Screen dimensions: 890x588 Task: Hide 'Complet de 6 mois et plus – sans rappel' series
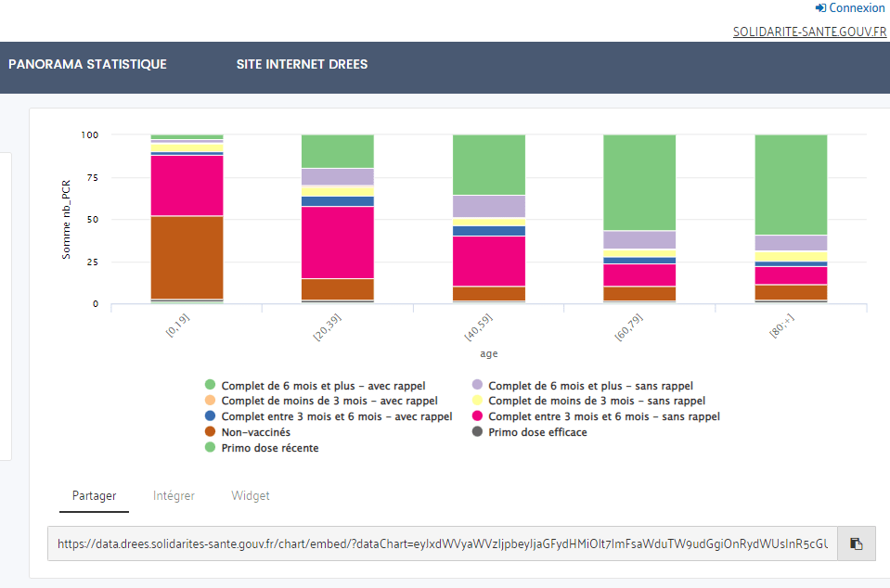[x=590, y=385]
